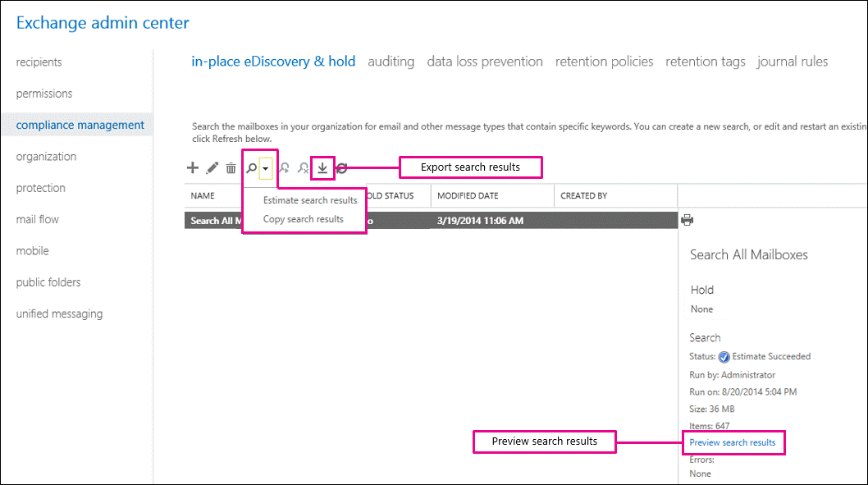Click the New search plus icon
Screen dimensions: 868x485
(x=193, y=167)
